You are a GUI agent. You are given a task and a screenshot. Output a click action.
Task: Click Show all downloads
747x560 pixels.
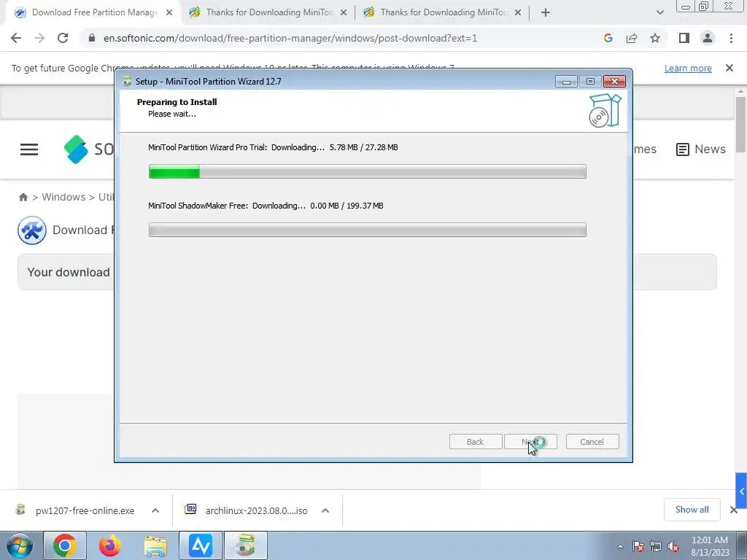click(x=692, y=510)
